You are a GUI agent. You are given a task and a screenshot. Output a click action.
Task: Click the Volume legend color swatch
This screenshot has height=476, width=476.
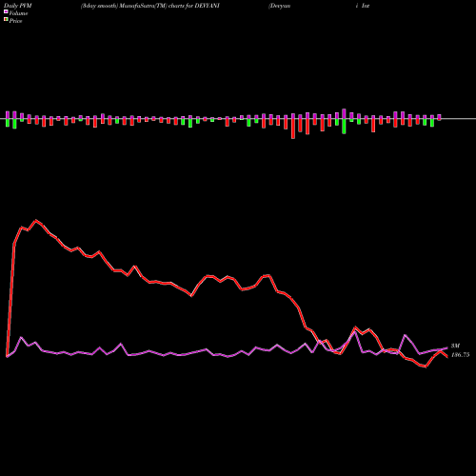(x=6, y=11)
